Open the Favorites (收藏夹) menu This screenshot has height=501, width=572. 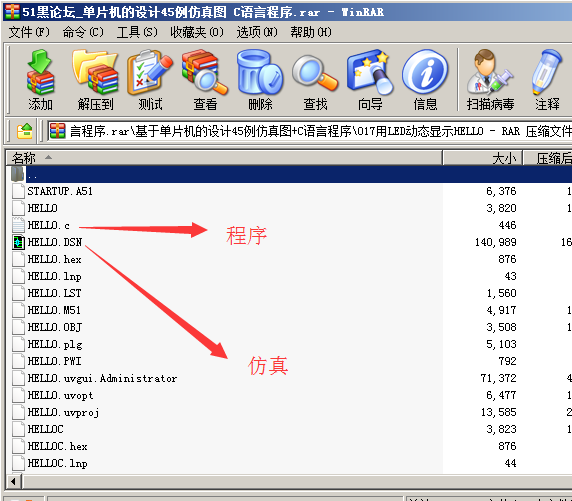197,32
